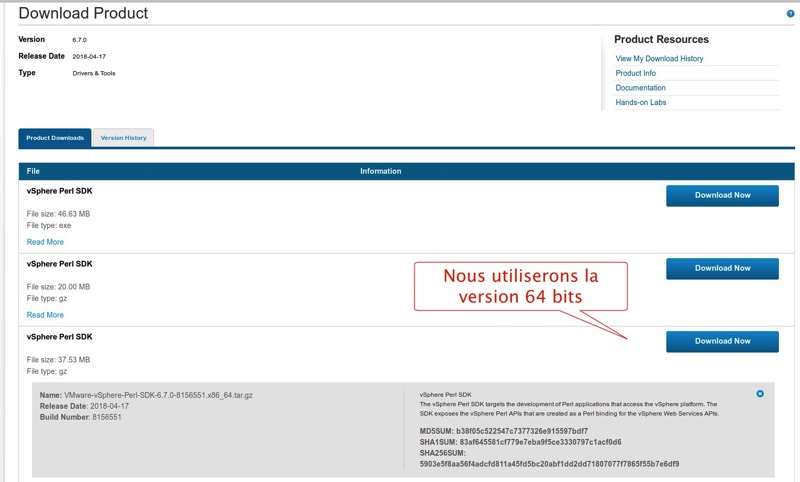This screenshot has height=482, width=800.
Task: Click the File column header
Action: pyautogui.click(x=33, y=171)
